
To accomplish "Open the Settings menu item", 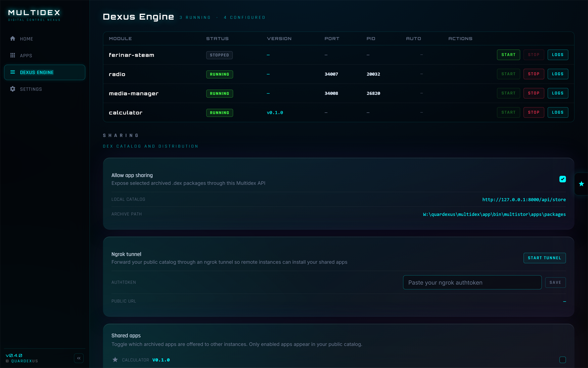I will pos(45,89).
